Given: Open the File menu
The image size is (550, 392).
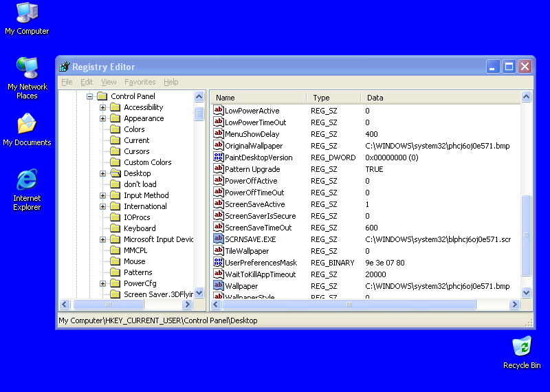Looking at the screenshot, I should (x=67, y=82).
